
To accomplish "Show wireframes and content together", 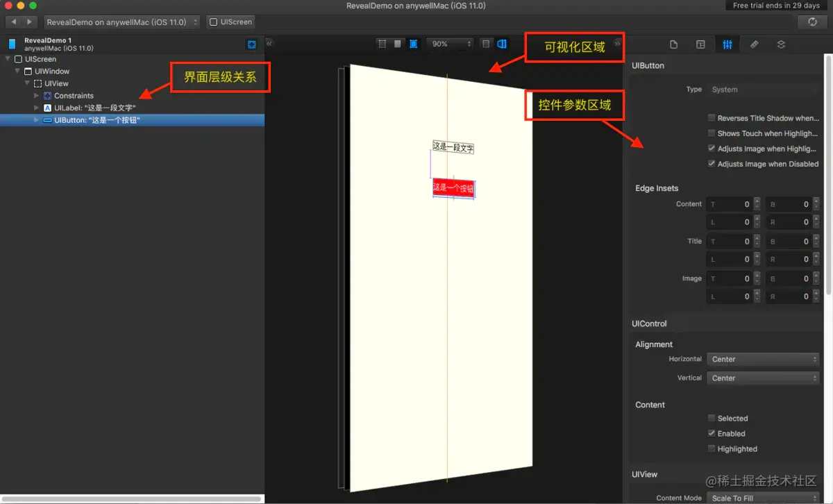I will (414, 44).
